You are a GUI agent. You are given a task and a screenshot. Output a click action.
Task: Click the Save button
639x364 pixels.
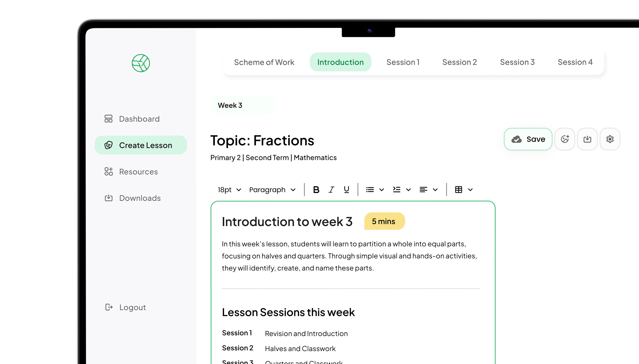[528, 139]
